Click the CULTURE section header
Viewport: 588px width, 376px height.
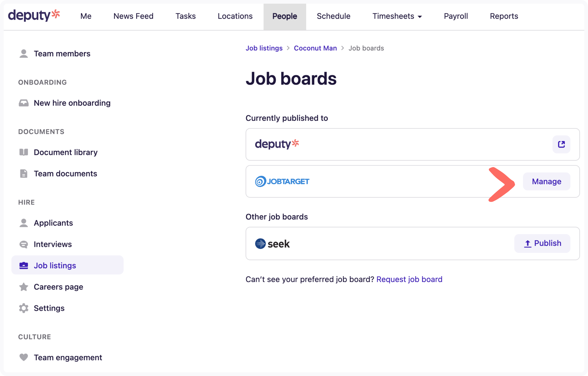pyautogui.click(x=35, y=337)
